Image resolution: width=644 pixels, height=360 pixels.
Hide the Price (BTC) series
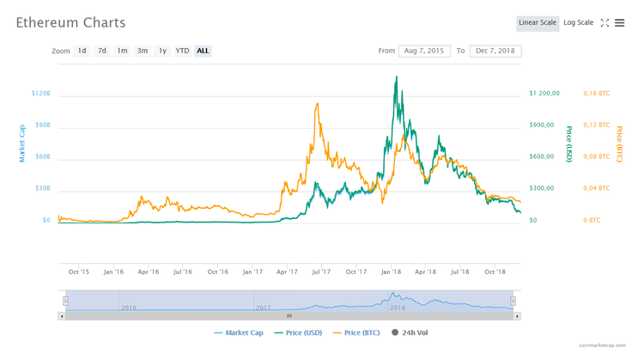point(356,333)
